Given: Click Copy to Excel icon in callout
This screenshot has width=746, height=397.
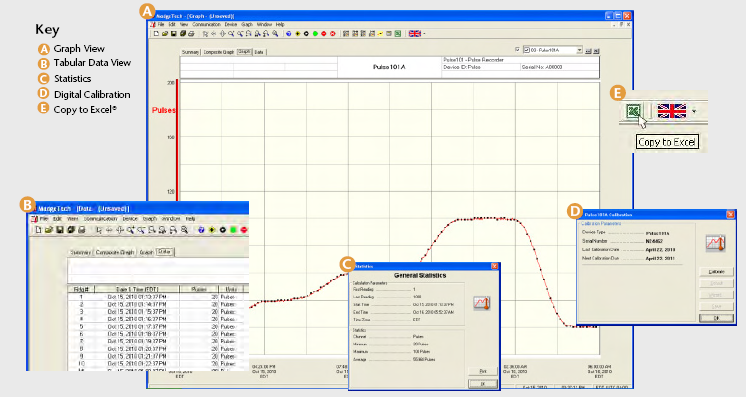Looking at the screenshot, I should 633,111.
